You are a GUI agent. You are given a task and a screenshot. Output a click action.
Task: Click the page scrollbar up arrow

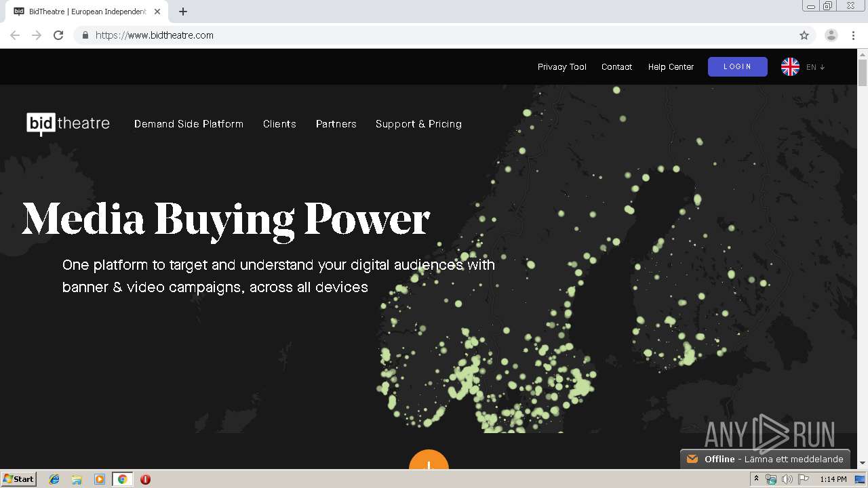pyautogui.click(x=863, y=54)
